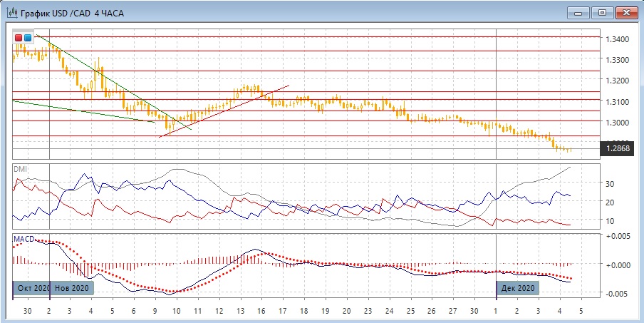The height and width of the screenshot is (323, 644).
Task: Click the candlestick chart icon in title bar
Action: click(x=9, y=12)
